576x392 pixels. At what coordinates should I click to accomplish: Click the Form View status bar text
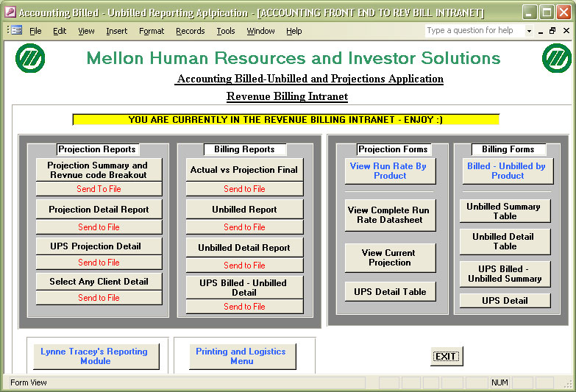pos(29,382)
